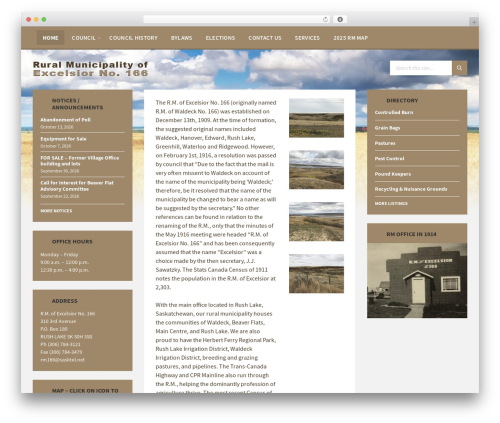
Task: Open Recycling & Nuisance Grounds listing
Action: click(411, 189)
